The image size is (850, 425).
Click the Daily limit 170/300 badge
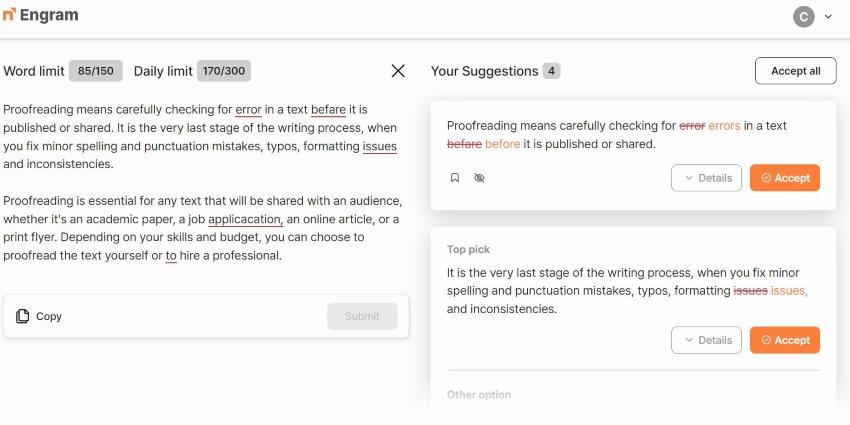pyautogui.click(x=224, y=71)
